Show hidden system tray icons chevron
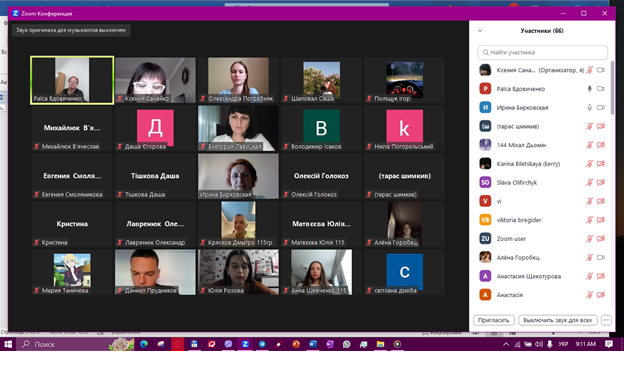The width and height of the screenshot is (624, 368). tap(506, 344)
